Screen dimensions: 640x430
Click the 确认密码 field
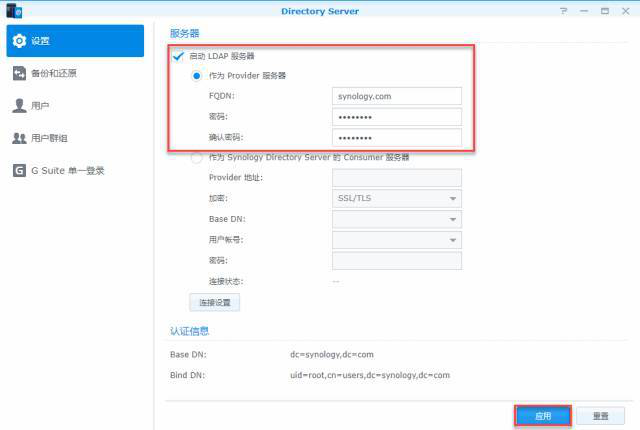pos(397,138)
